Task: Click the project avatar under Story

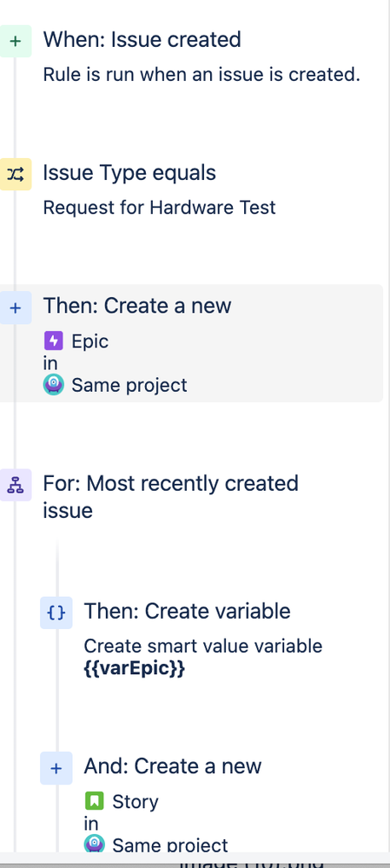Action: click(x=94, y=845)
